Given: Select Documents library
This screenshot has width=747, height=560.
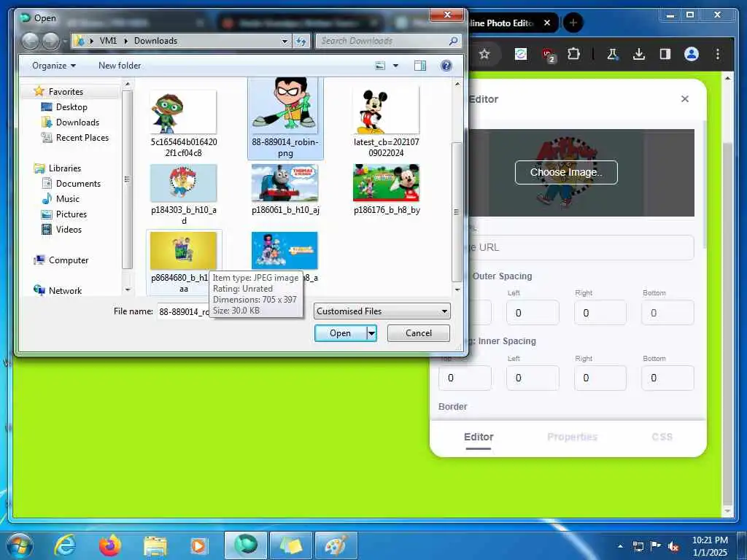Looking at the screenshot, I should [78, 183].
